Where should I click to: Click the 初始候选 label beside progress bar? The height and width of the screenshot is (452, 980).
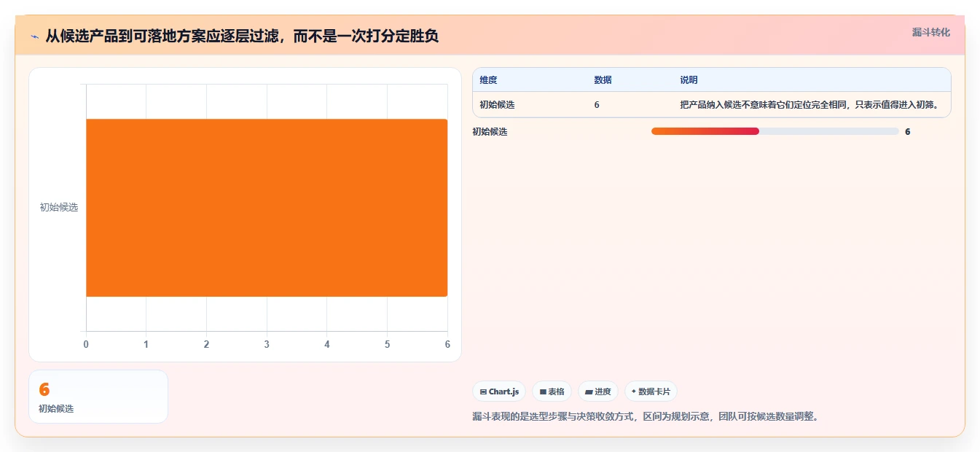(490, 132)
